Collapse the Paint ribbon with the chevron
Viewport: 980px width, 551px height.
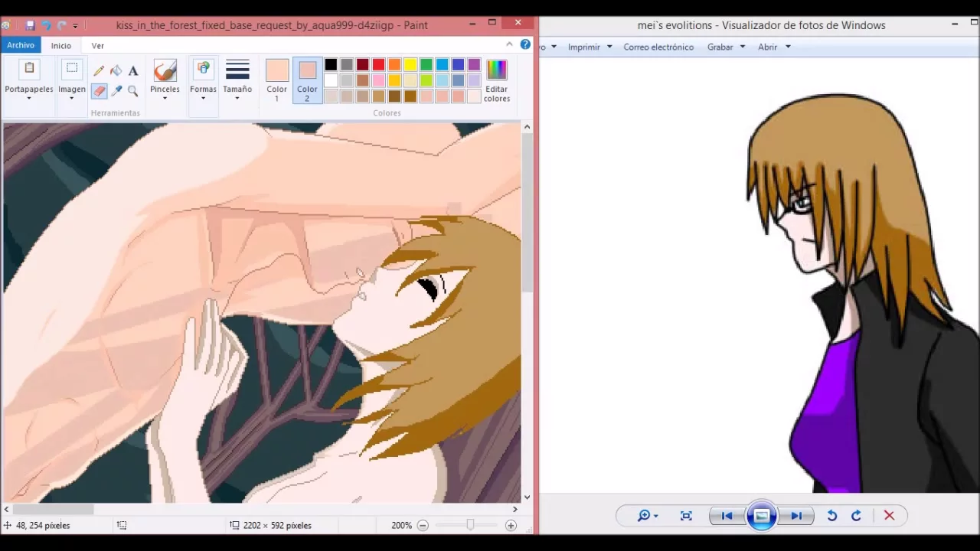[509, 44]
